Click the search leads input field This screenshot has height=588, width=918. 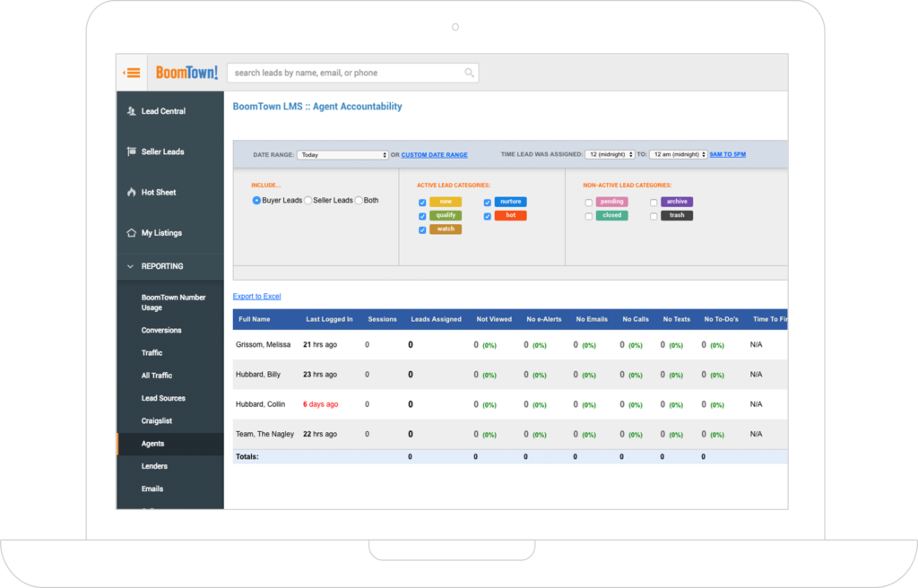tap(352, 73)
